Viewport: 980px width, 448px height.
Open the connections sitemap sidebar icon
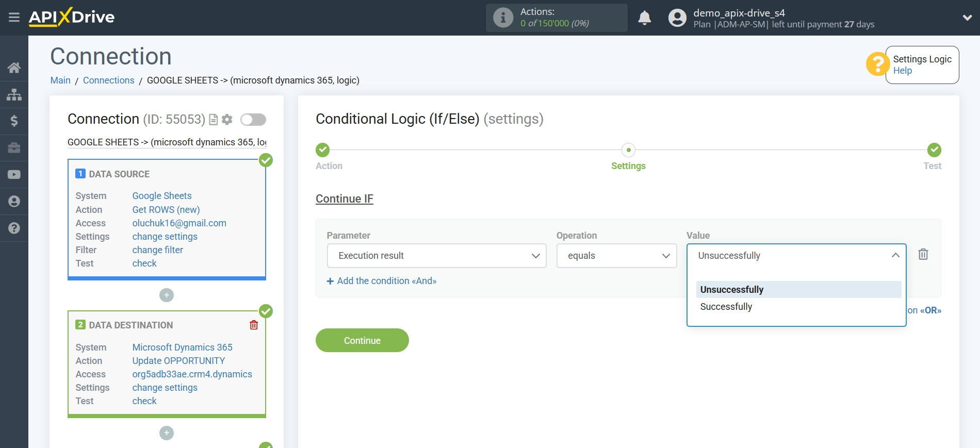[x=14, y=94]
